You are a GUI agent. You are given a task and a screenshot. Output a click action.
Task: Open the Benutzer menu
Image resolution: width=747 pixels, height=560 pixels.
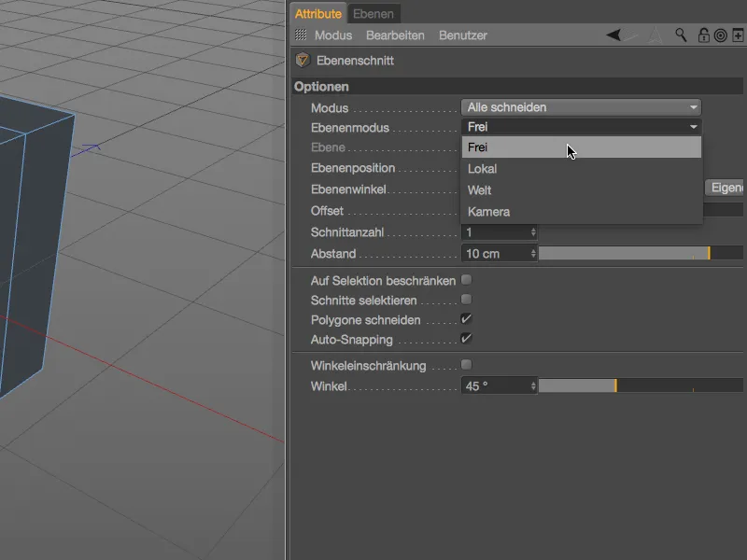[x=462, y=35]
